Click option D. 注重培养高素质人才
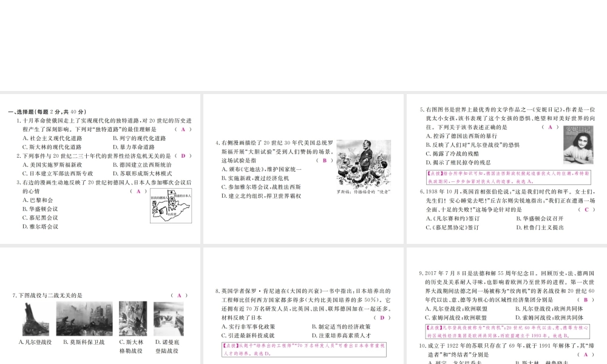 (x=341, y=335)
